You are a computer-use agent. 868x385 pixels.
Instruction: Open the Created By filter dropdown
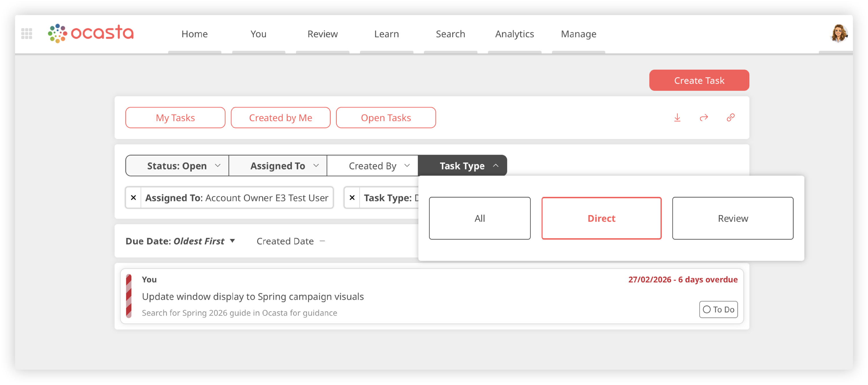tap(373, 166)
